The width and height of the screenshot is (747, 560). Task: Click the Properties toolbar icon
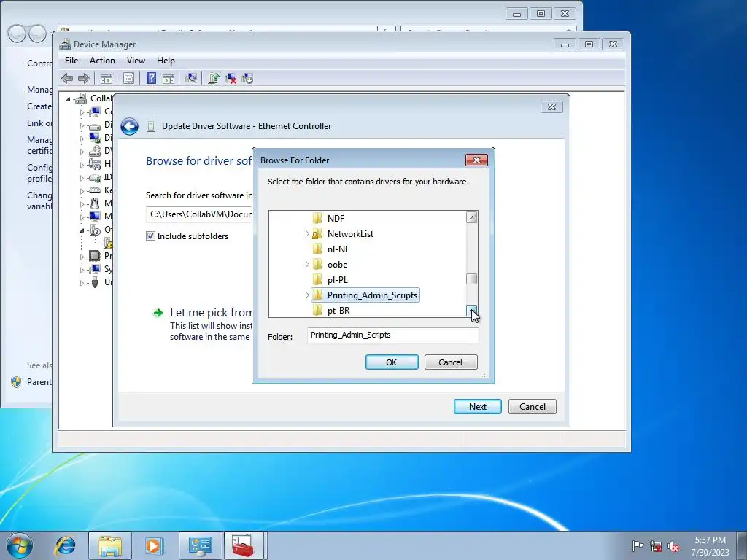(128, 79)
